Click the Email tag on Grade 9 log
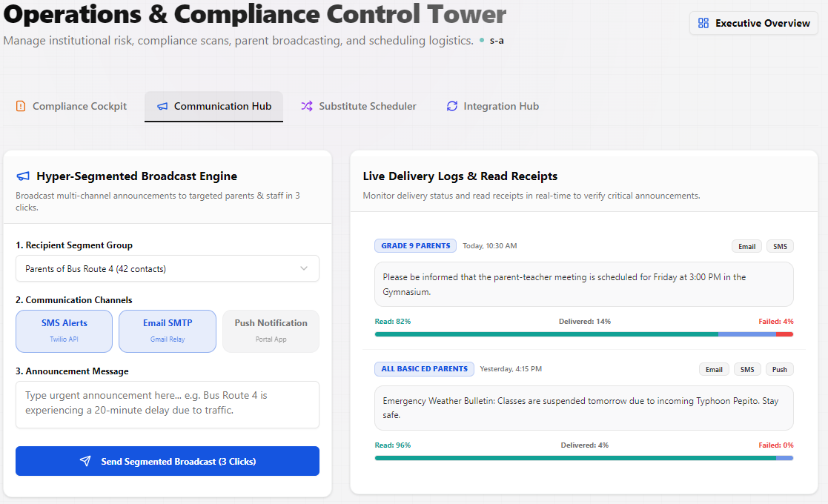This screenshot has width=828, height=504. [x=746, y=247]
